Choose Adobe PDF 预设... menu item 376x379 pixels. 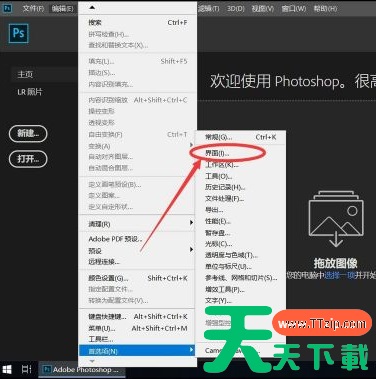point(137,239)
